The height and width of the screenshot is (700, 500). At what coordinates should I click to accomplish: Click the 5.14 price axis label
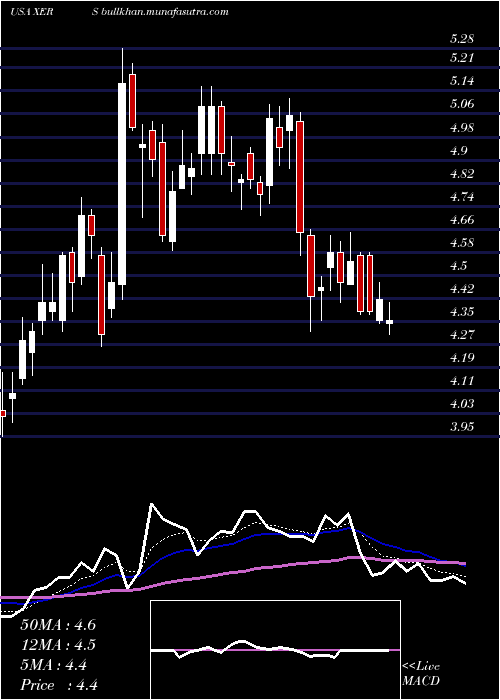pos(462,81)
